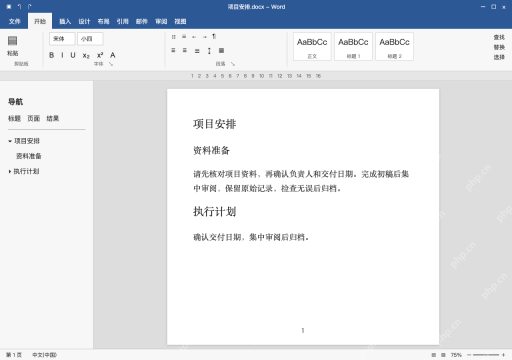Click the shading/borders icon in paragraph group
The width and height of the screenshot is (512, 360).
tap(221, 50)
